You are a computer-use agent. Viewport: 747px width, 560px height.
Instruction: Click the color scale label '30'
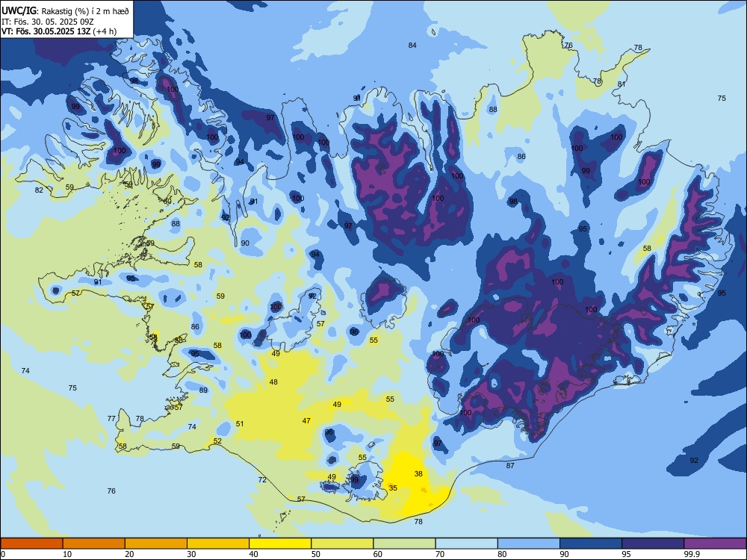click(191, 554)
